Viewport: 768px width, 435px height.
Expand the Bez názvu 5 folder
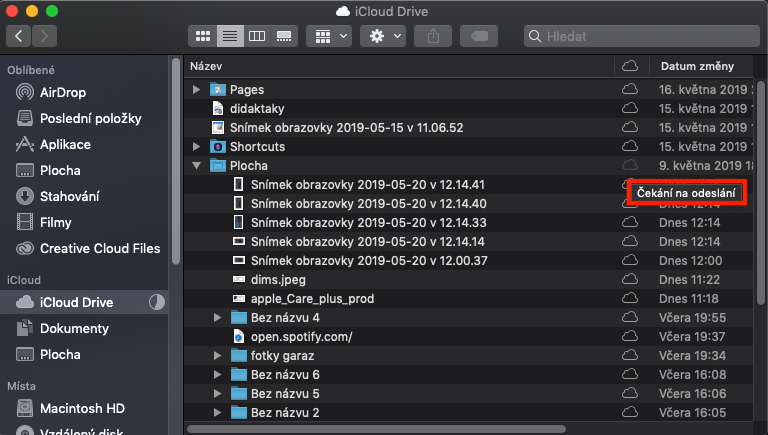[x=217, y=393]
